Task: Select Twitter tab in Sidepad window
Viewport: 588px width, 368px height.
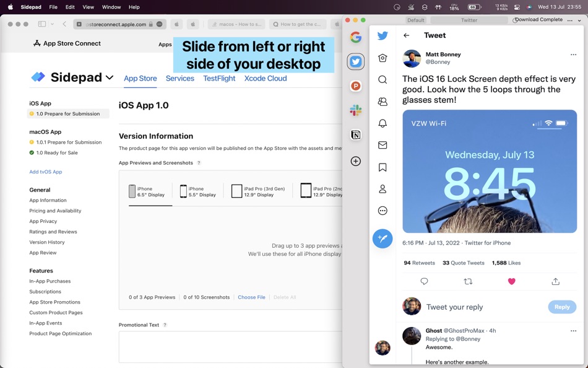Action: coord(469,20)
